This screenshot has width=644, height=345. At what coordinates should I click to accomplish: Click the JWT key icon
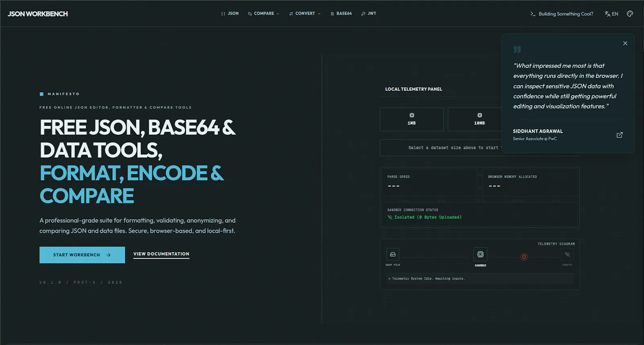click(363, 14)
